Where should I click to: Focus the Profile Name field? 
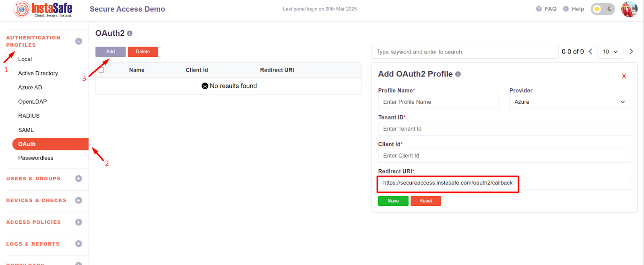point(439,102)
